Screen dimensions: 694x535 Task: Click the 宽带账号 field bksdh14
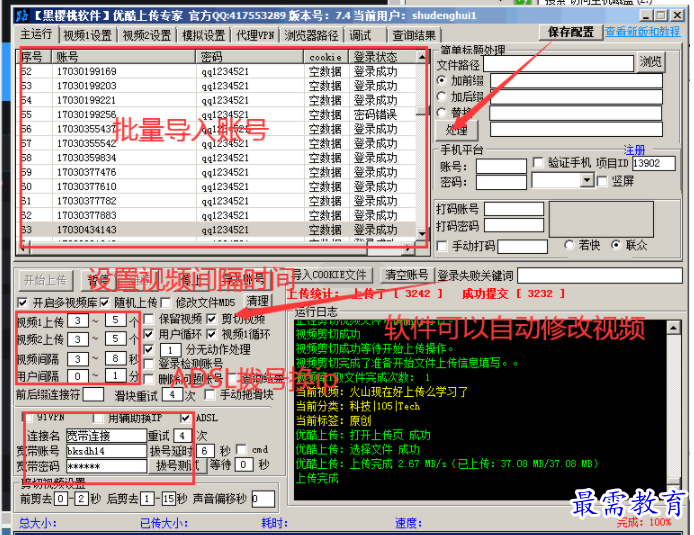pyautogui.click(x=106, y=451)
